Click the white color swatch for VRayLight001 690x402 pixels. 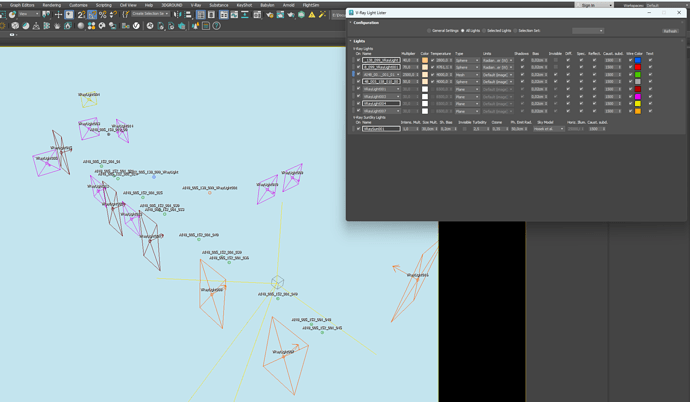coord(425,89)
